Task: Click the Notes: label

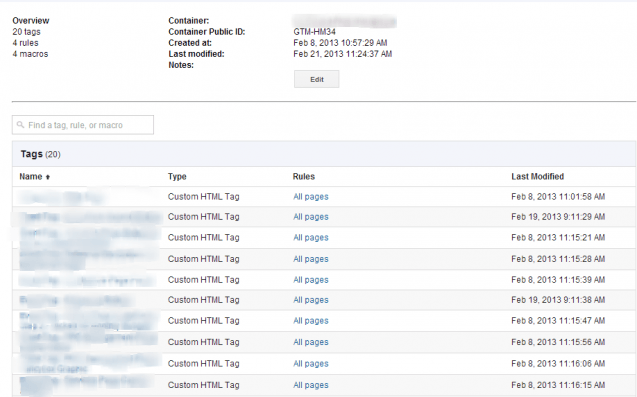Action: (x=181, y=65)
